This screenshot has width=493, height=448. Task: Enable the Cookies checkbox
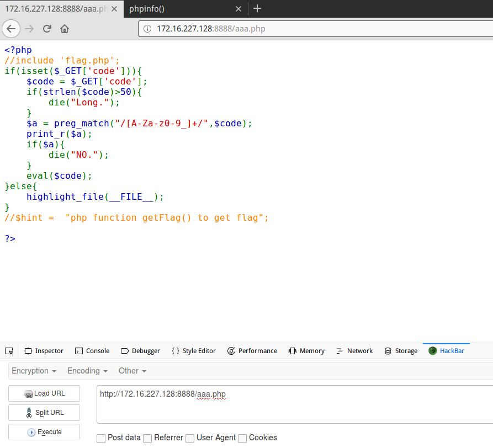(x=242, y=438)
